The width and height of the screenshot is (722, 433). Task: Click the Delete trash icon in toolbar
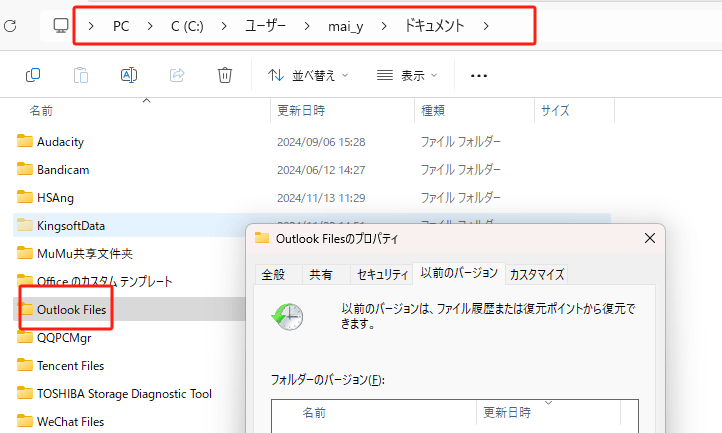pos(225,75)
